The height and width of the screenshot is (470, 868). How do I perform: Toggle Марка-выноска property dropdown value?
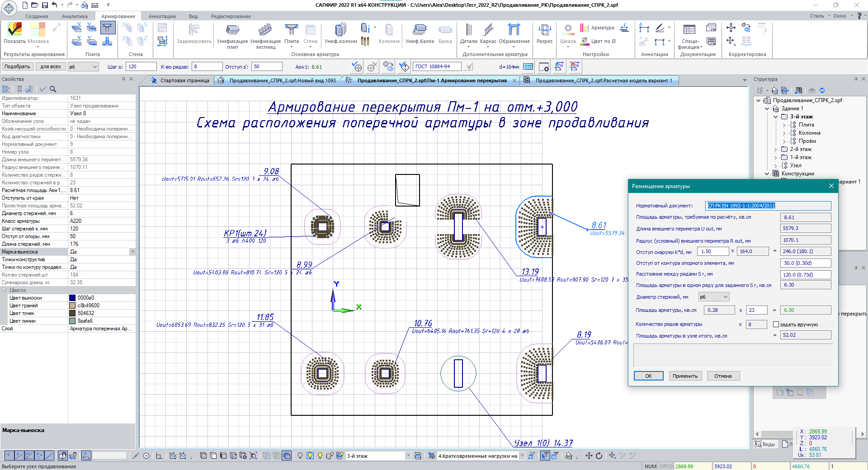(x=132, y=252)
